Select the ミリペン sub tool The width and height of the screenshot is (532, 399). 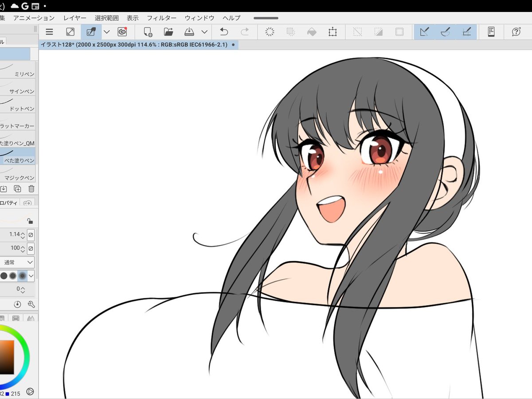tap(17, 70)
